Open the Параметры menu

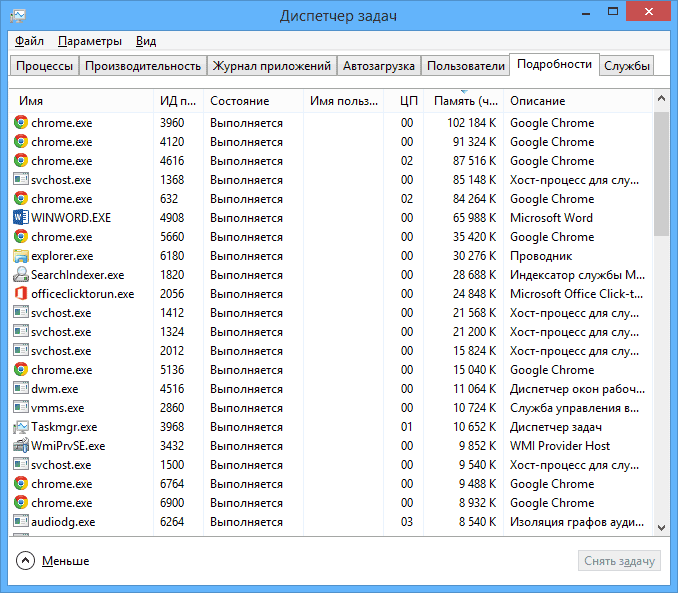click(x=90, y=41)
